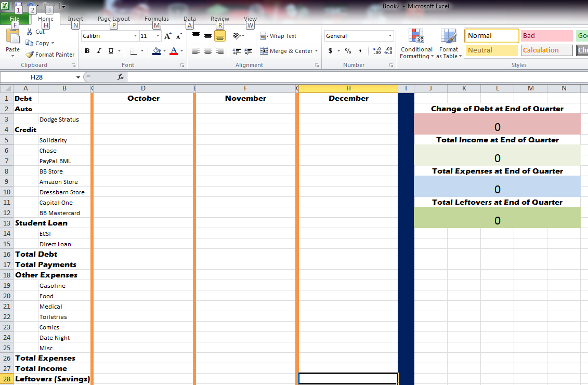Toggle Bold formatting

(x=87, y=50)
